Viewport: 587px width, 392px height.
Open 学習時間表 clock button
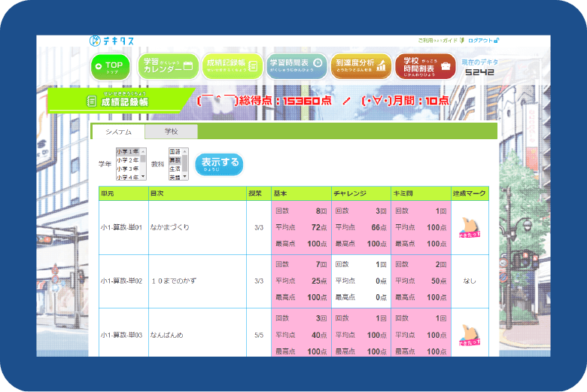[296, 66]
